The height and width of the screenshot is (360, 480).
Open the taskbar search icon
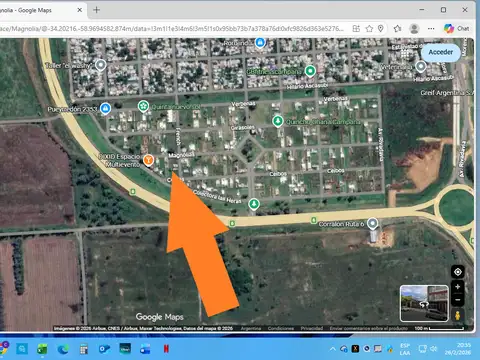22,349
